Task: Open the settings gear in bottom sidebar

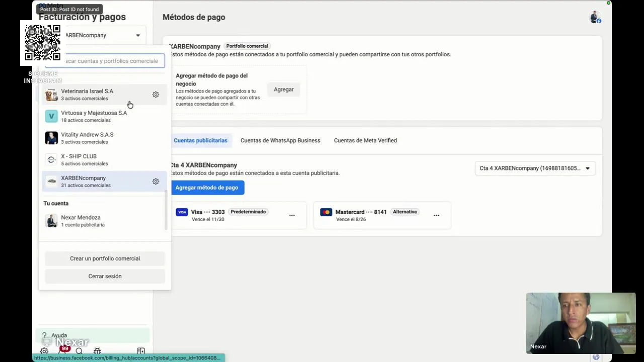Action: pos(44,351)
